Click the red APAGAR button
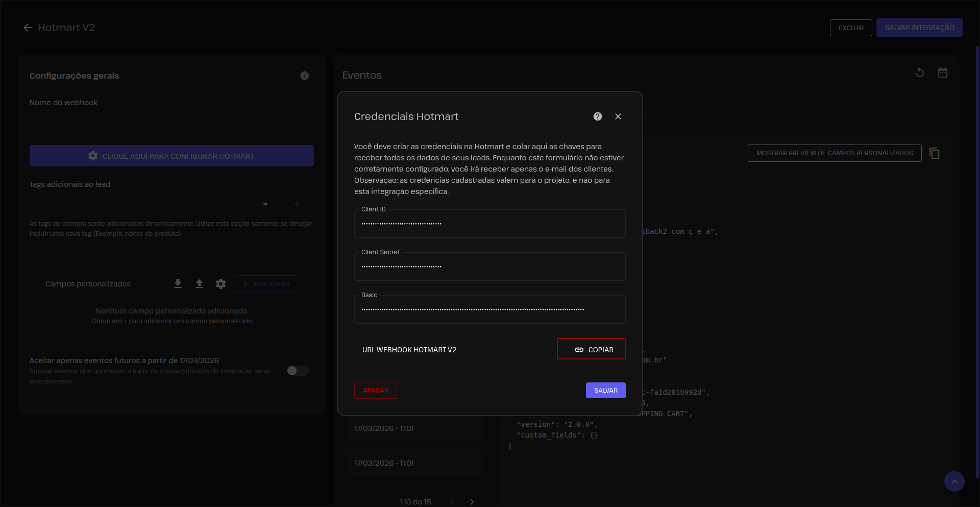980x507 pixels. 375,391
